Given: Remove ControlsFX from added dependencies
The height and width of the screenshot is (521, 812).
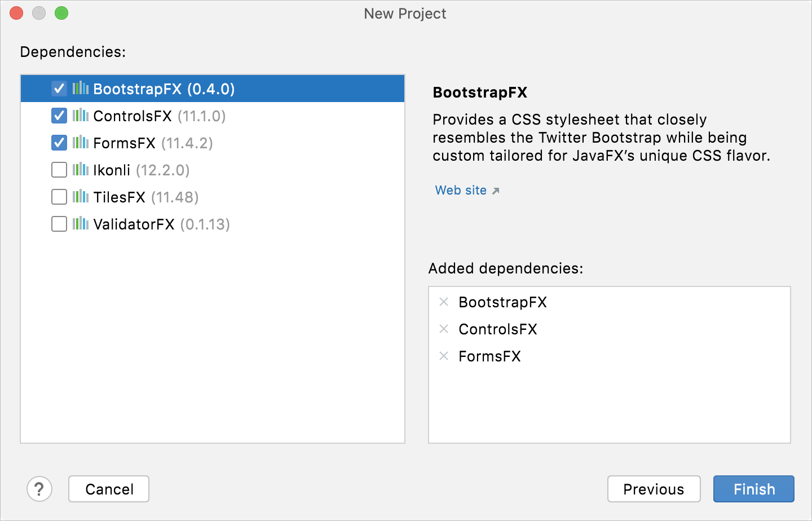Looking at the screenshot, I should tap(444, 329).
